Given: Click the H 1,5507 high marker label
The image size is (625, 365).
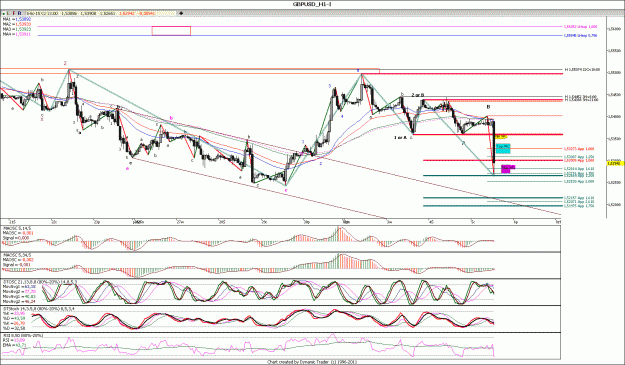Looking at the screenshot, I should [x=582, y=69].
